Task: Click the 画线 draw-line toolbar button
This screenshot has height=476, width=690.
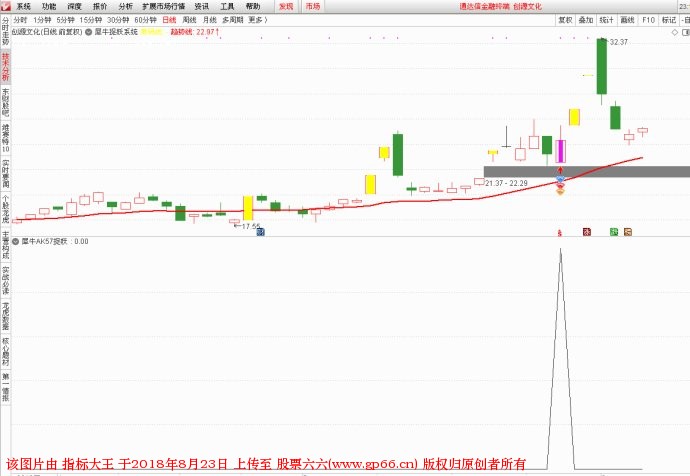Action: pyautogui.click(x=627, y=20)
